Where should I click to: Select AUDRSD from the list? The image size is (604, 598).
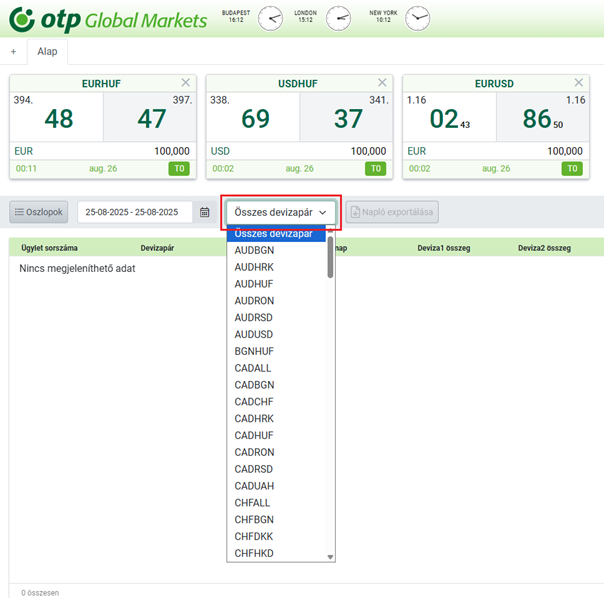pyautogui.click(x=276, y=317)
